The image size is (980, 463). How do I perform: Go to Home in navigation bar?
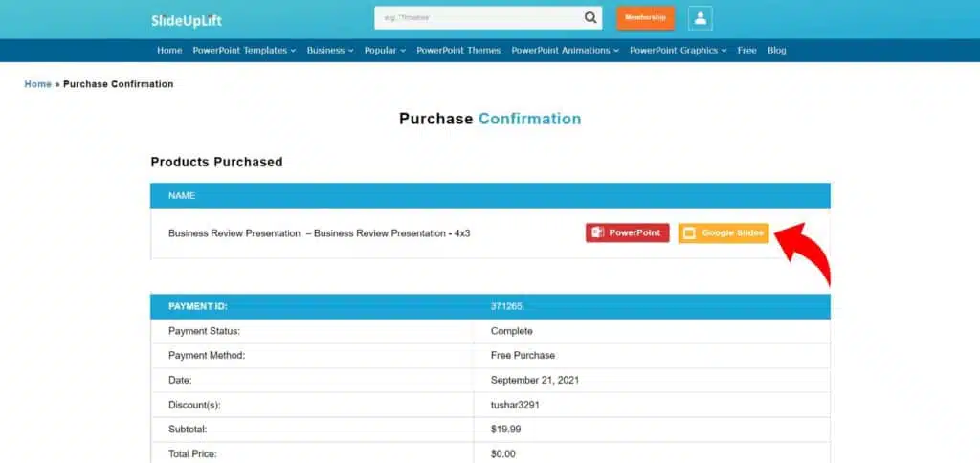tap(169, 51)
